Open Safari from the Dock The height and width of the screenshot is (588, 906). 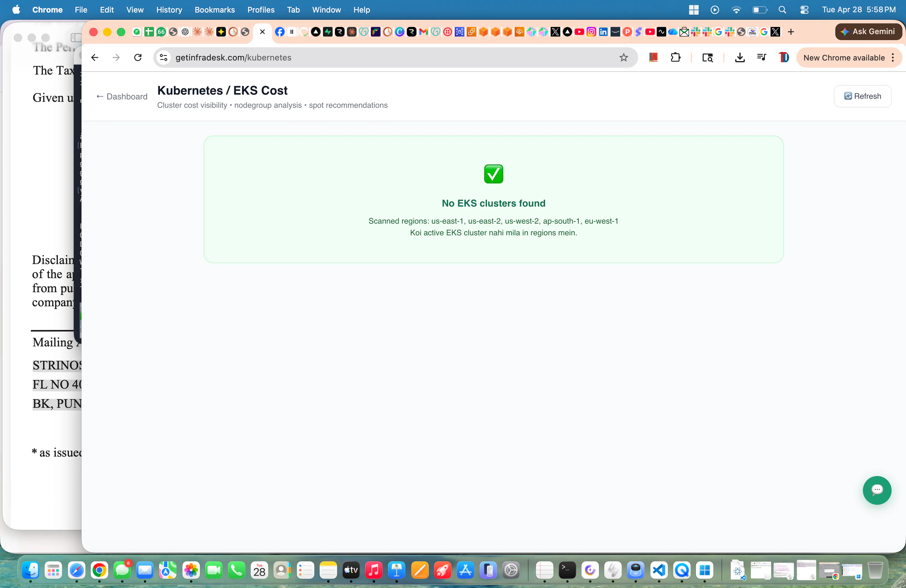76,570
